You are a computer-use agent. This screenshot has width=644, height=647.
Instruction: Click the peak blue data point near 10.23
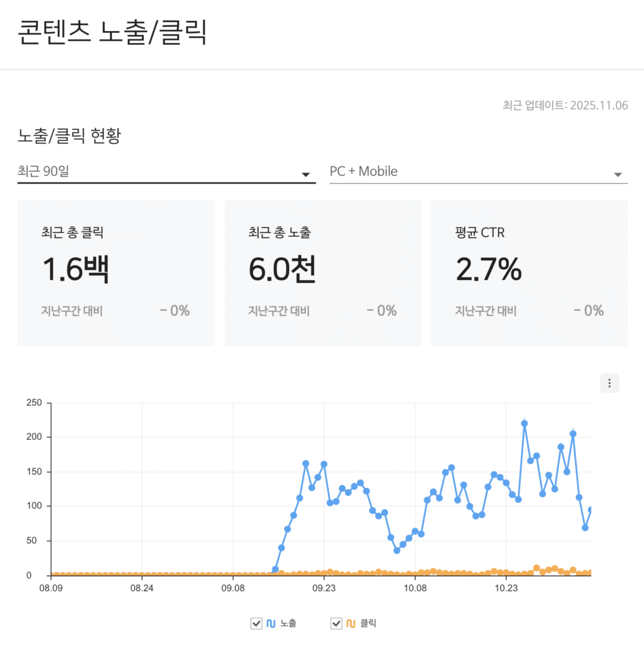pos(523,422)
